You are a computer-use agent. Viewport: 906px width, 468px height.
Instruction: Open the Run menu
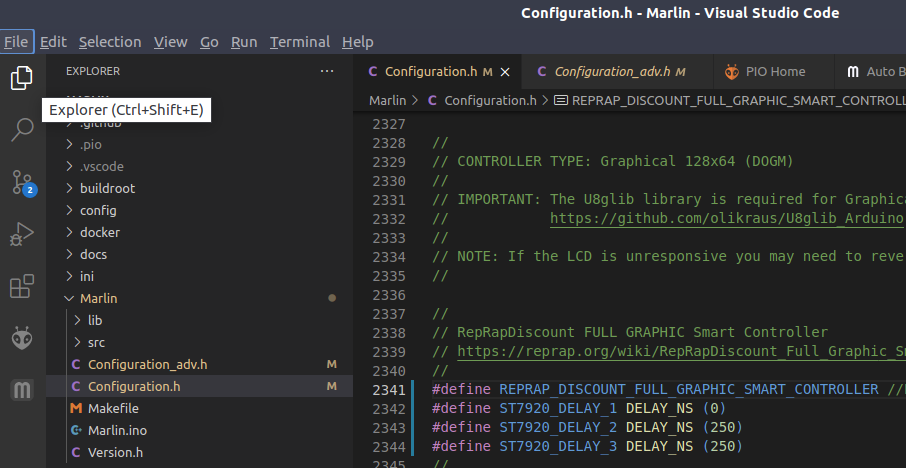(244, 42)
